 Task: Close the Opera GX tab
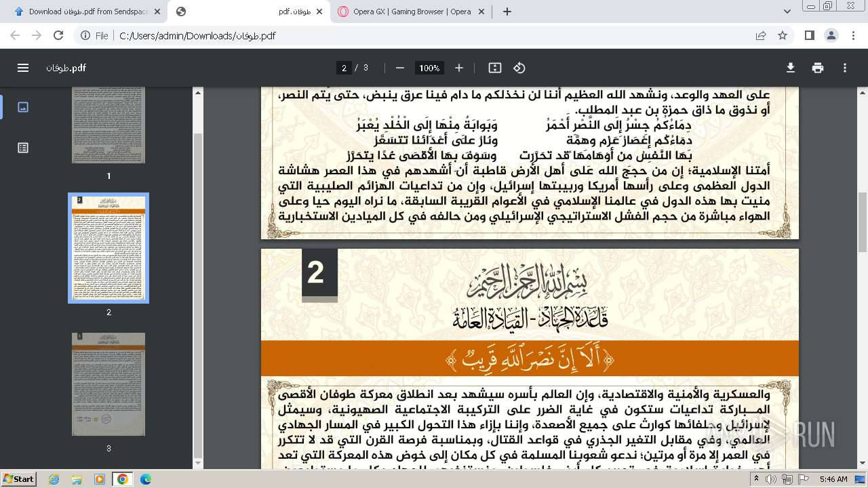(482, 12)
